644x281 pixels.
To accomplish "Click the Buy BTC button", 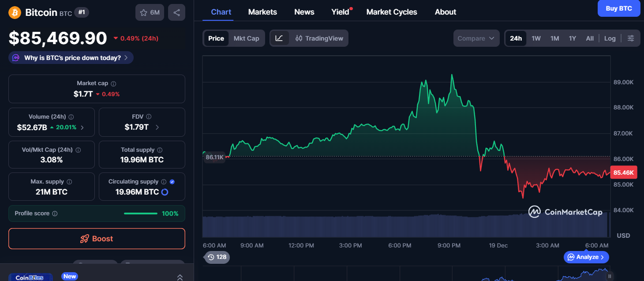I will click(x=619, y=8).
